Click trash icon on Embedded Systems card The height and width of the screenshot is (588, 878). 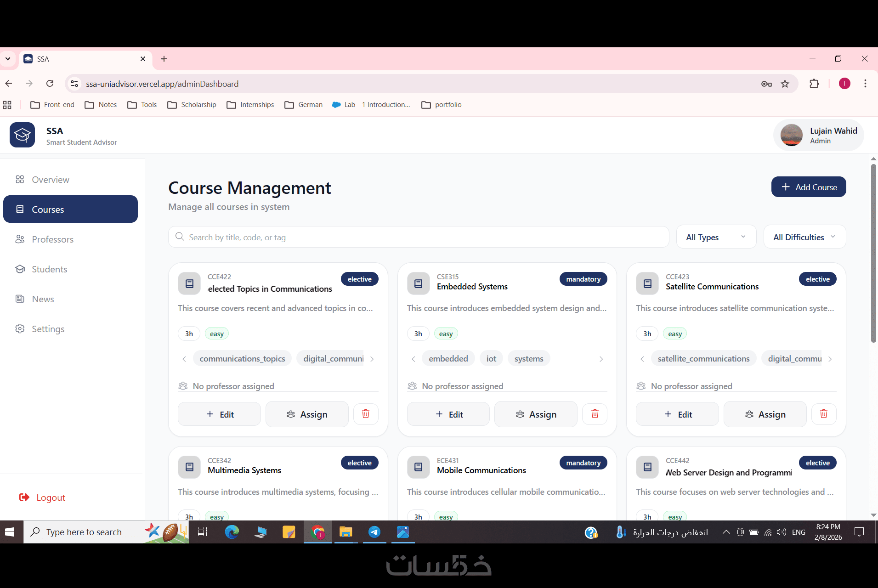tap(595, 414)
